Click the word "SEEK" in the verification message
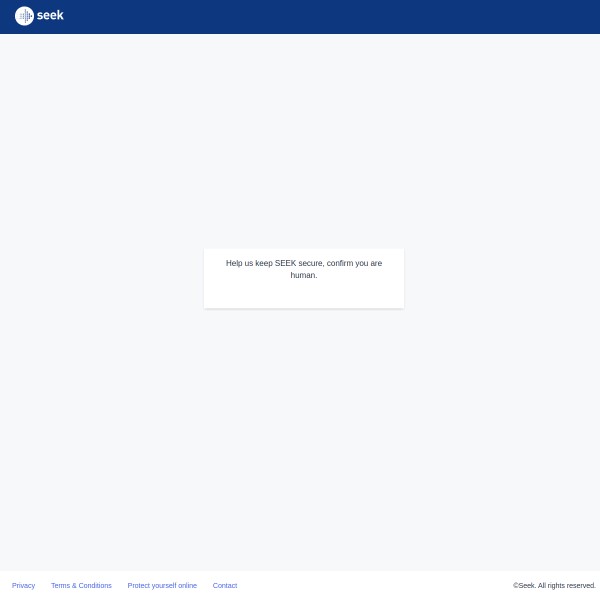 click(x=285, y=263)
